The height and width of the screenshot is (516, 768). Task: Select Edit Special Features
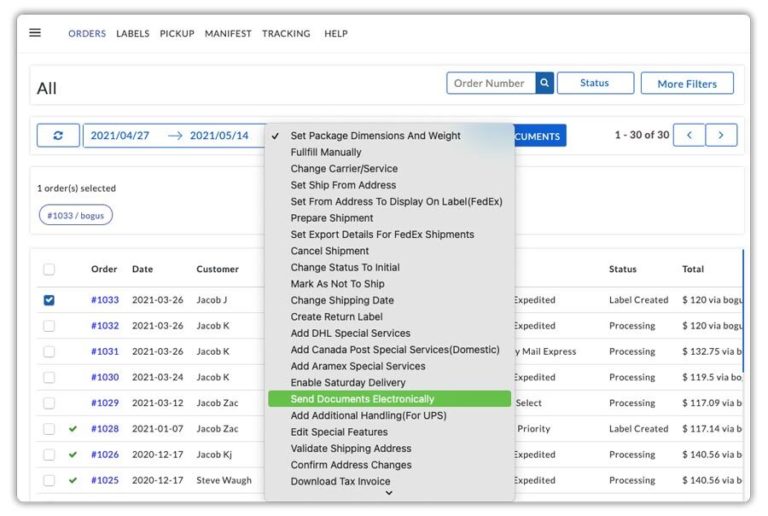[389, 432]
